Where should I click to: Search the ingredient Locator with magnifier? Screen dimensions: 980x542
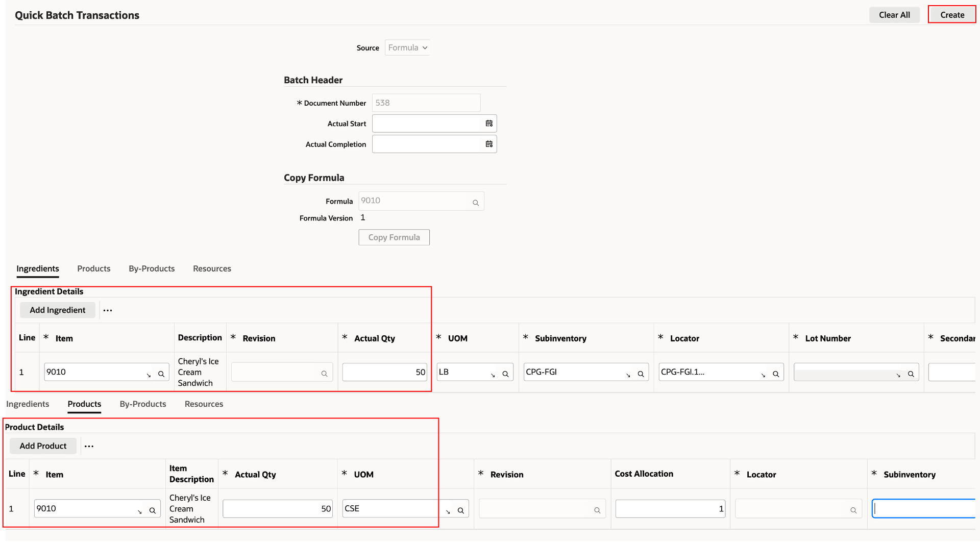(x=776, y=373)
